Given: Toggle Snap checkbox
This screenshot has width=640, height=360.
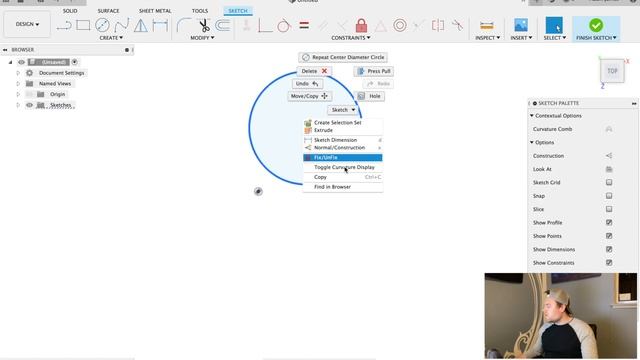Looking at the screenshot, I should click(x=609, y=196).
